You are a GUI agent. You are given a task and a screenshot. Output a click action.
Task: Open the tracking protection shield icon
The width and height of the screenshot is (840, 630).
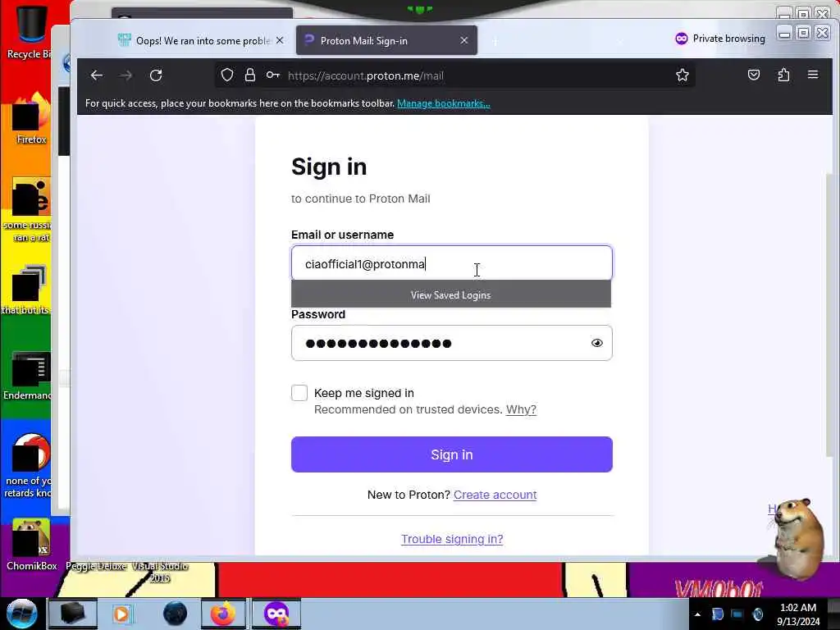227,75
